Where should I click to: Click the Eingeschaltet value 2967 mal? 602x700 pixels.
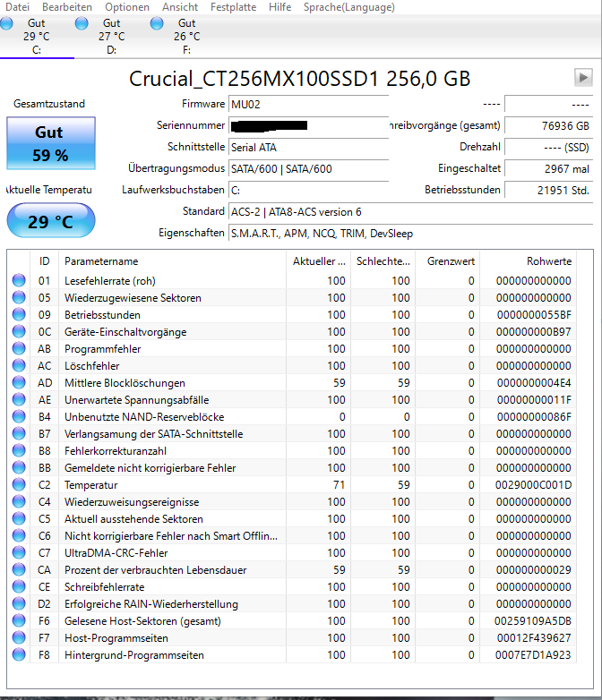tap(548, 169)
